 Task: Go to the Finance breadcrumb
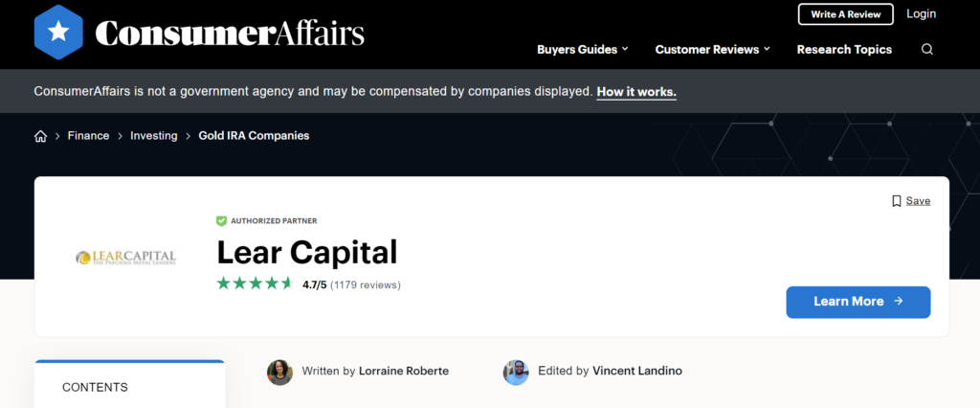(88, 136)
